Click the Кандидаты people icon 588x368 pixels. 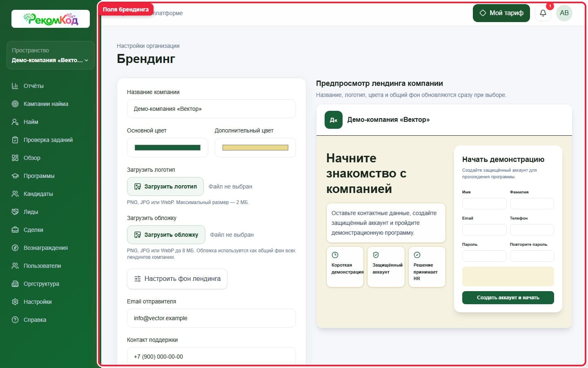[15, 194]
